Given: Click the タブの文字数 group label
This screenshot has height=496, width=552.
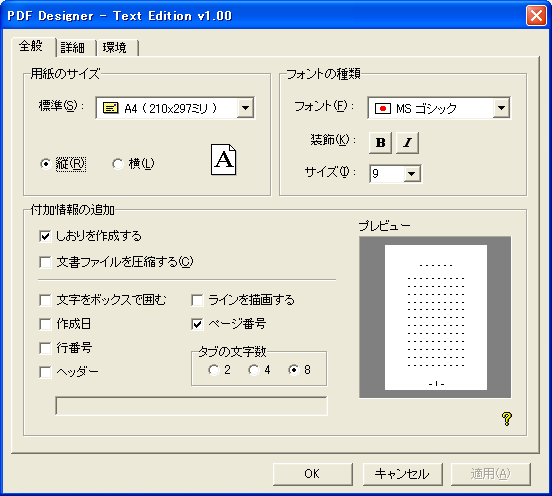Looking at the screenshot, I should (x=232, y=351).
